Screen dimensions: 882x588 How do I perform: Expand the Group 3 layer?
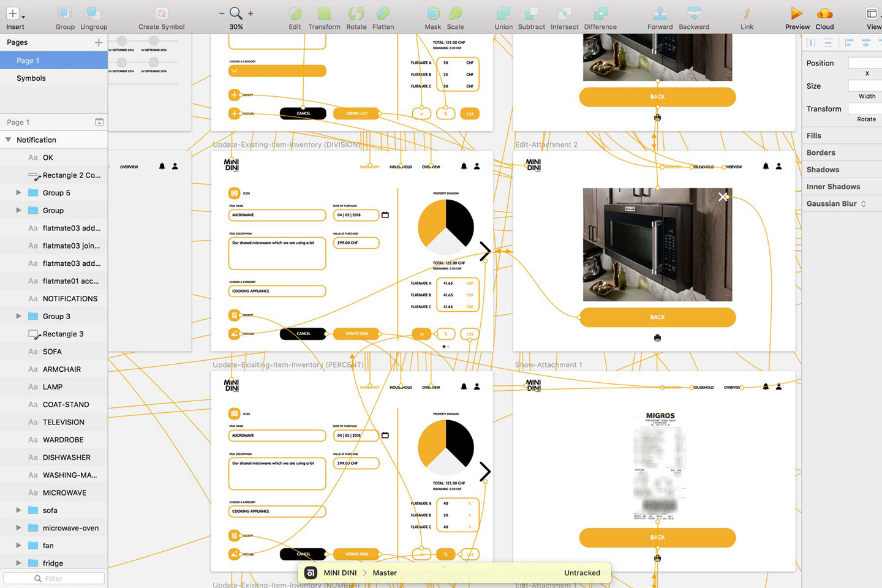pos(18,316)
